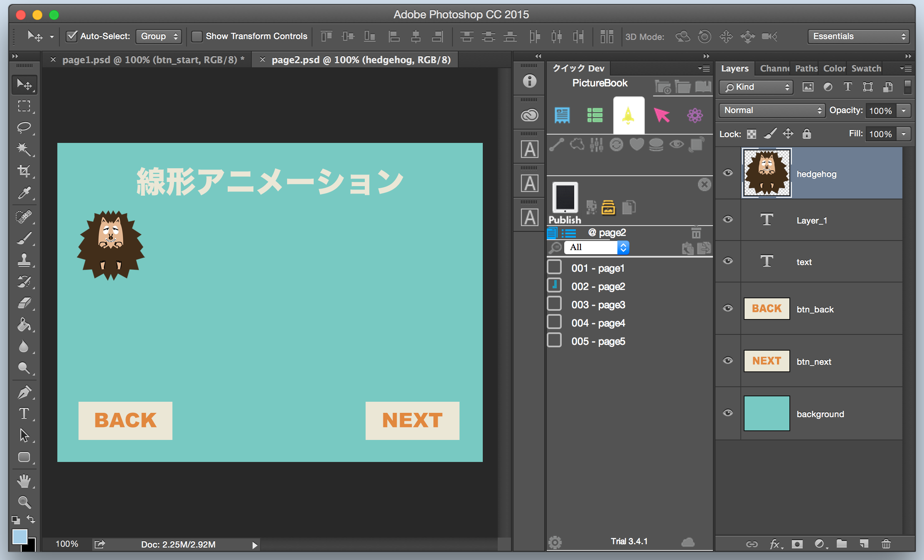Open the Fill slider dropdown arrow

(904, 134)
